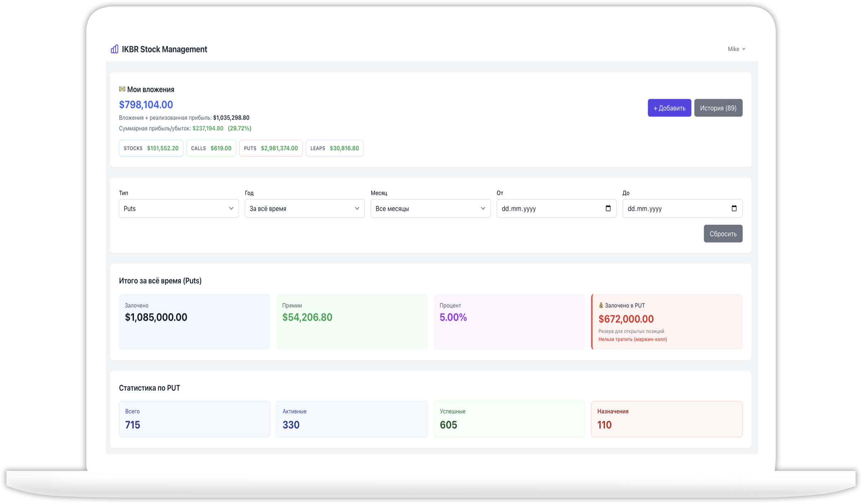
Task: Click the Назначения 110 stat card
Action: (666, 419)
